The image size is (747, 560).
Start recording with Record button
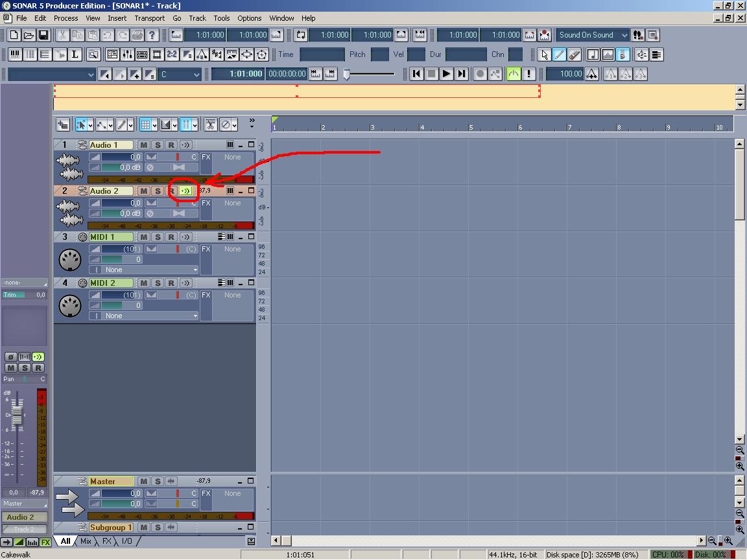480,75
